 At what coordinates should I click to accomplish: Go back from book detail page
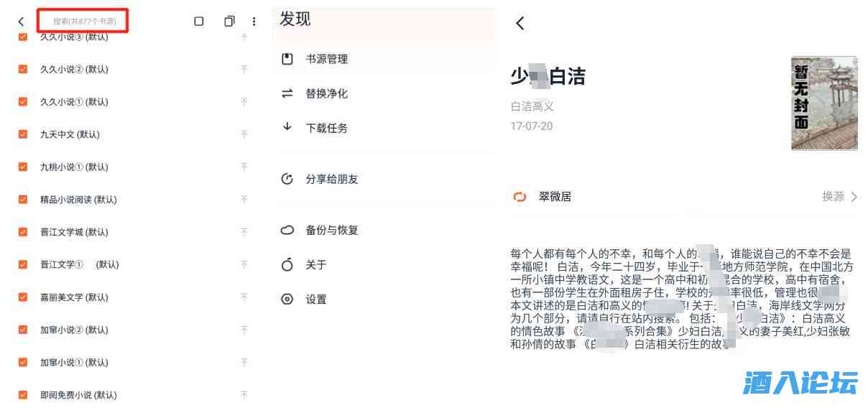click(520, 23)
